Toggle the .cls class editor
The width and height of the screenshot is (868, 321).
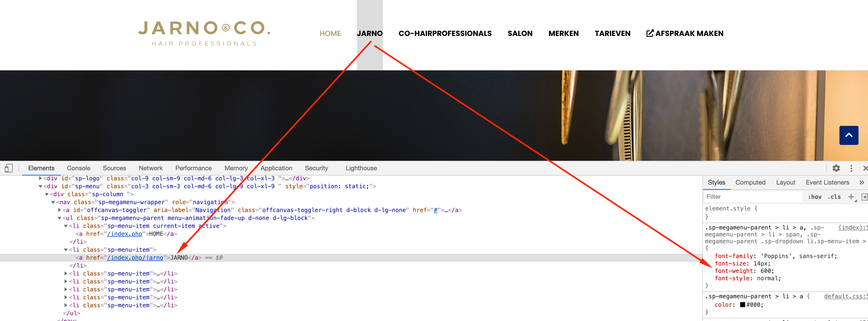coord(834,197)
